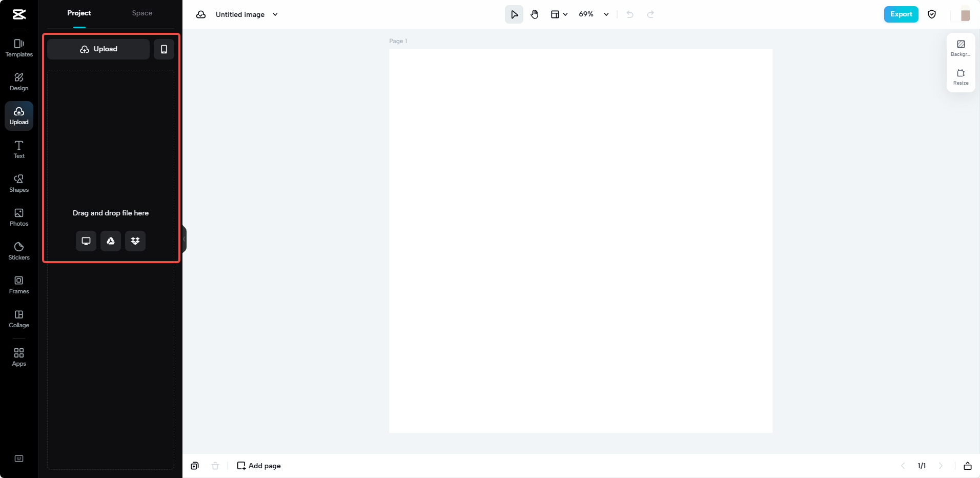Add a new page

258,466
